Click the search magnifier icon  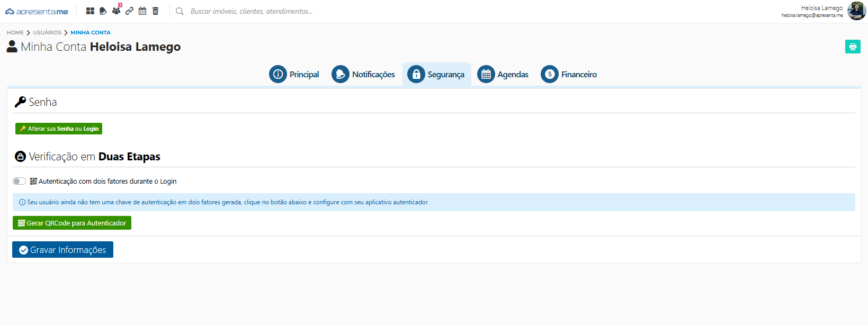(x=180, y=11)
